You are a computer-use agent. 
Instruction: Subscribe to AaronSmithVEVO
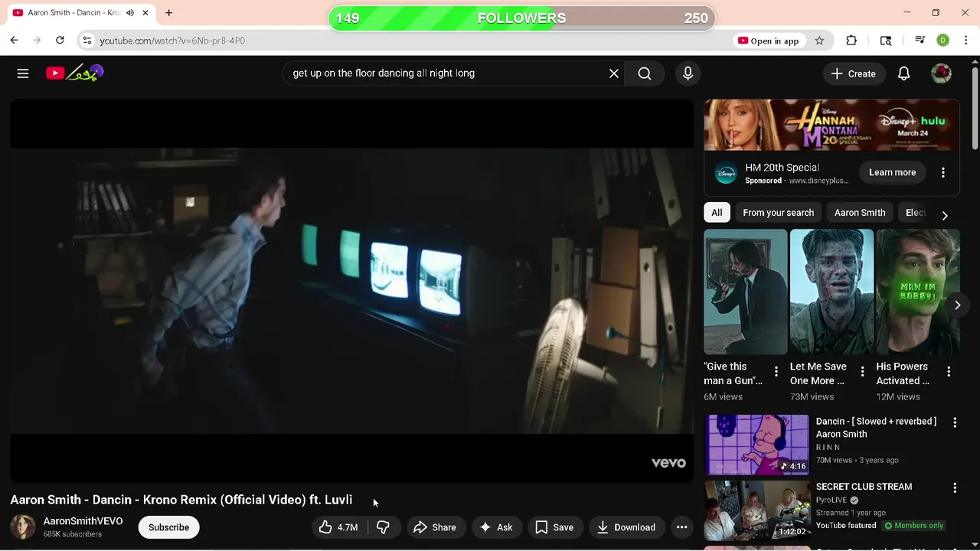click(168, 527)
